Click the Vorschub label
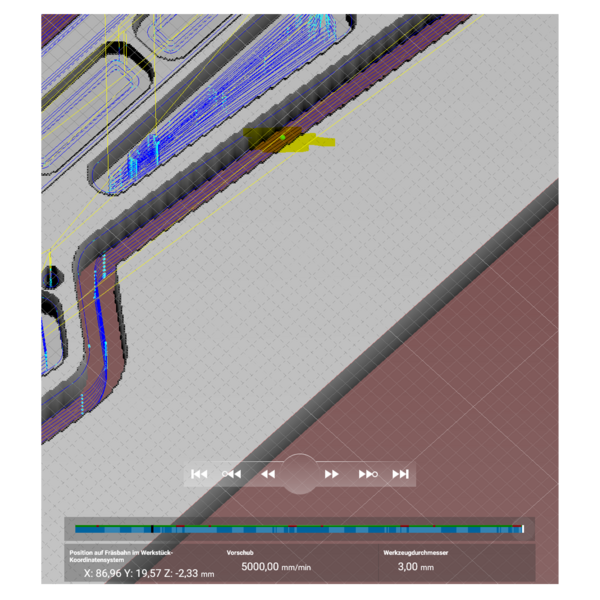 coord(240,553)
